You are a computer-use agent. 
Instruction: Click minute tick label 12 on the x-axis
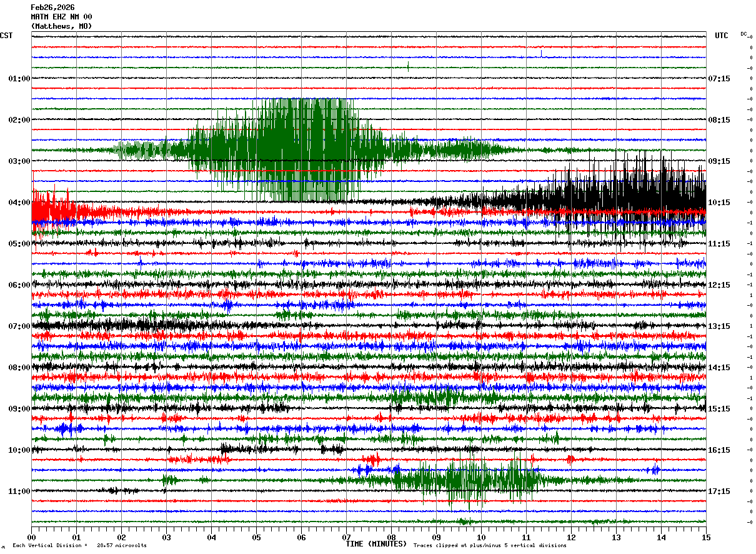pyautogui.click(x=572, y=538)
